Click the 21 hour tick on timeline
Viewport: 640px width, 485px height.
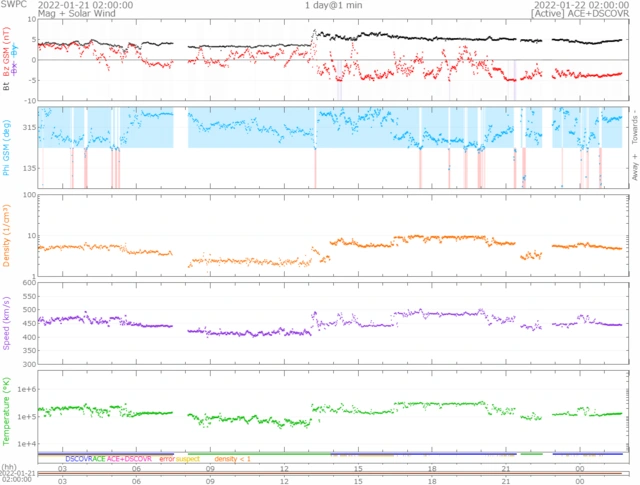(507, 468)
